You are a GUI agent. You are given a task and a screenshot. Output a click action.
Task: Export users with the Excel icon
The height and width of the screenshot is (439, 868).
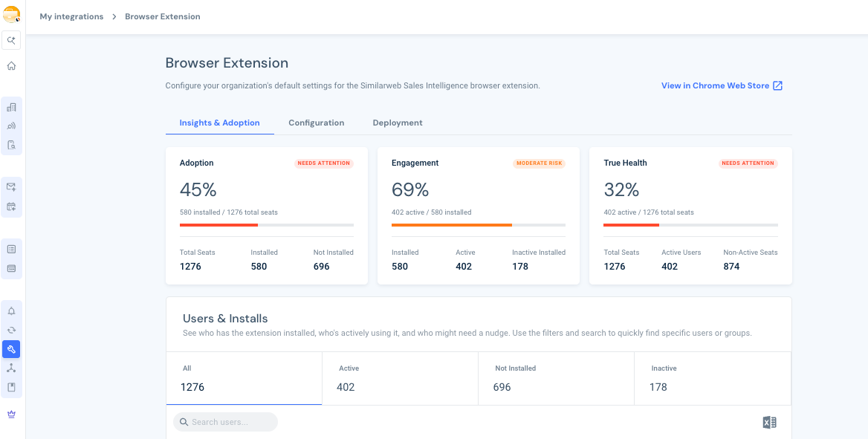[x=769, y=423]
